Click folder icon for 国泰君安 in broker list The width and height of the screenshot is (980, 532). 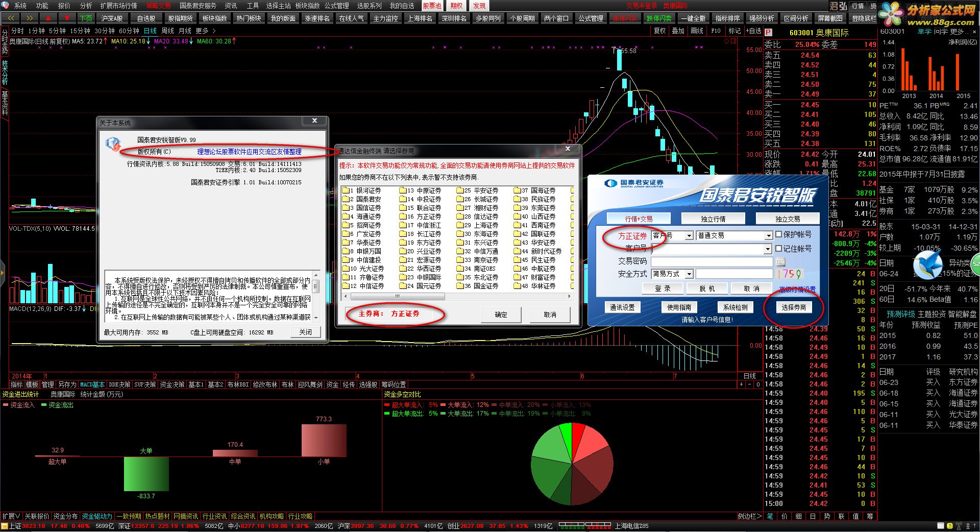pyautogui.click(x=346, y=199)
